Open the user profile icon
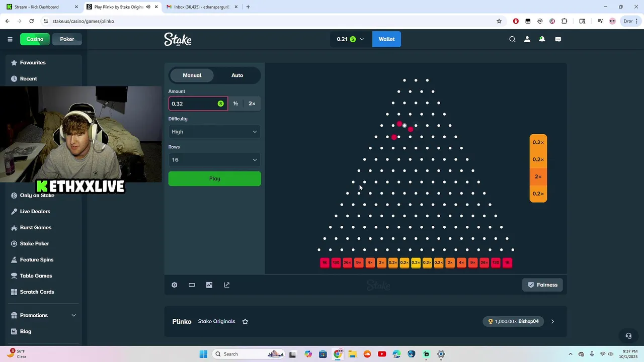This screenshot has width=644, height=362. point(527,39)
